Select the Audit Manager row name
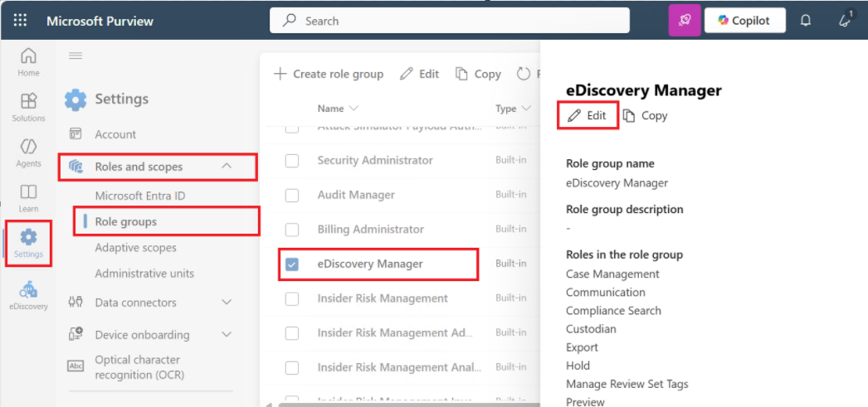This screenshot has width=868, height=407. coord(356,195)
